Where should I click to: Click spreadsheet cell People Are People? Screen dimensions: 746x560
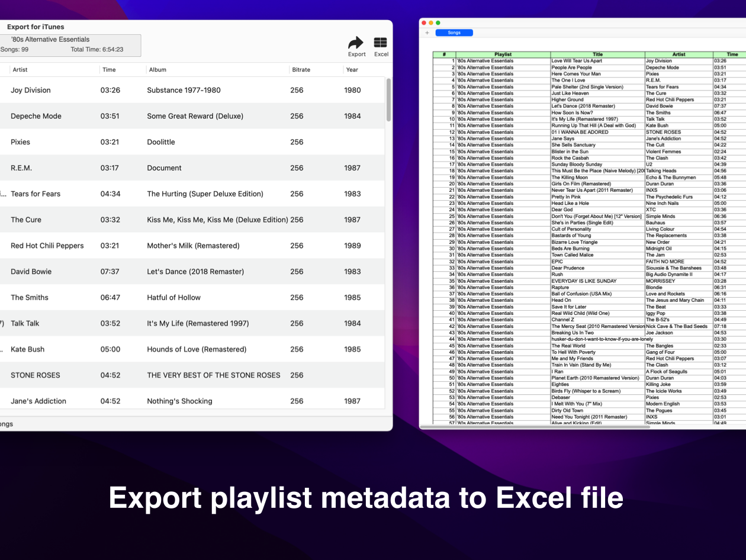pos(597,67)
